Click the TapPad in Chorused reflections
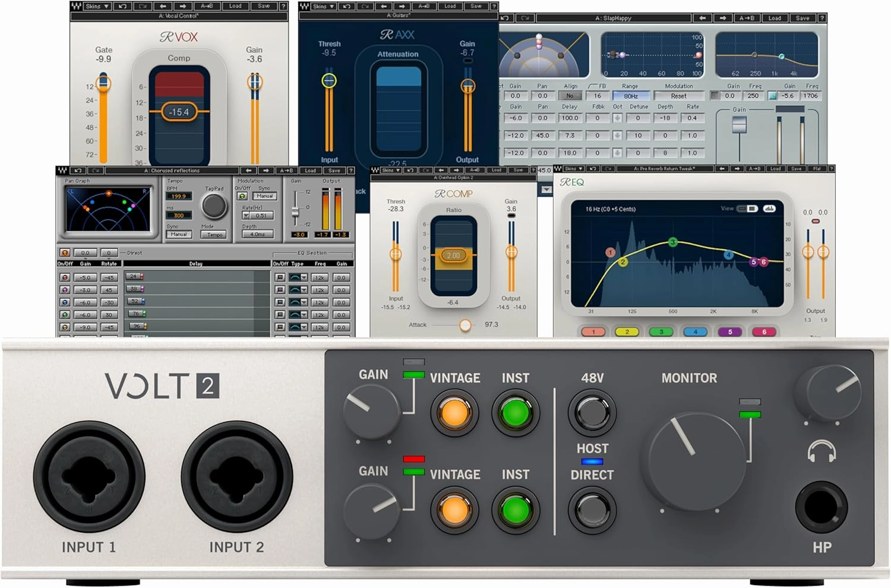Screen dimensions: 891x588 click(x=214, y=206)
